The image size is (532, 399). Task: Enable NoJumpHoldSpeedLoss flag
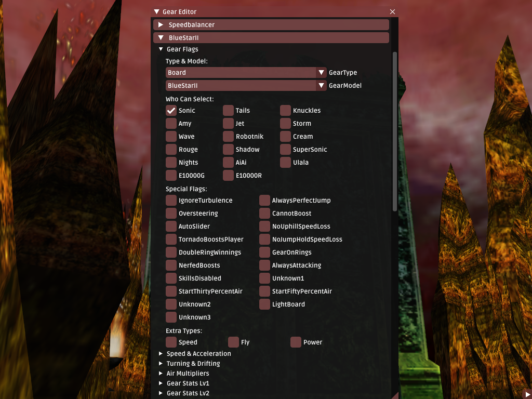(x=264, y=239)
